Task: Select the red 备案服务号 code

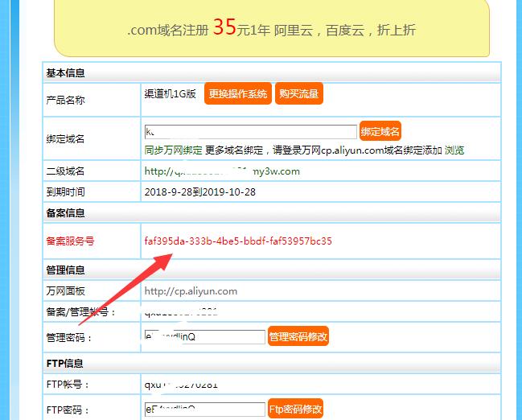Action: 238,241
